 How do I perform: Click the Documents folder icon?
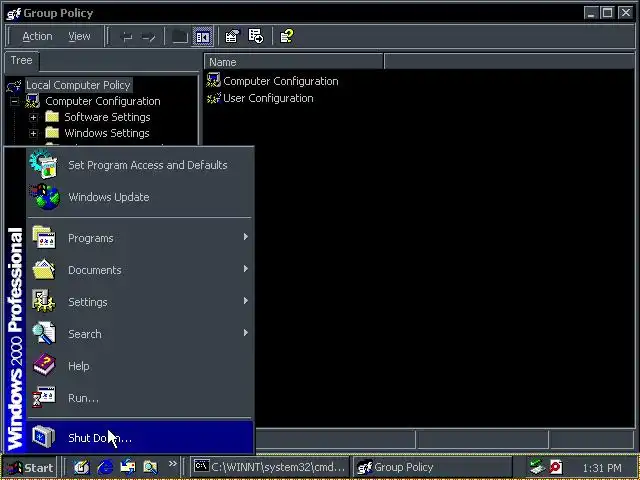(x=44, y=269)
